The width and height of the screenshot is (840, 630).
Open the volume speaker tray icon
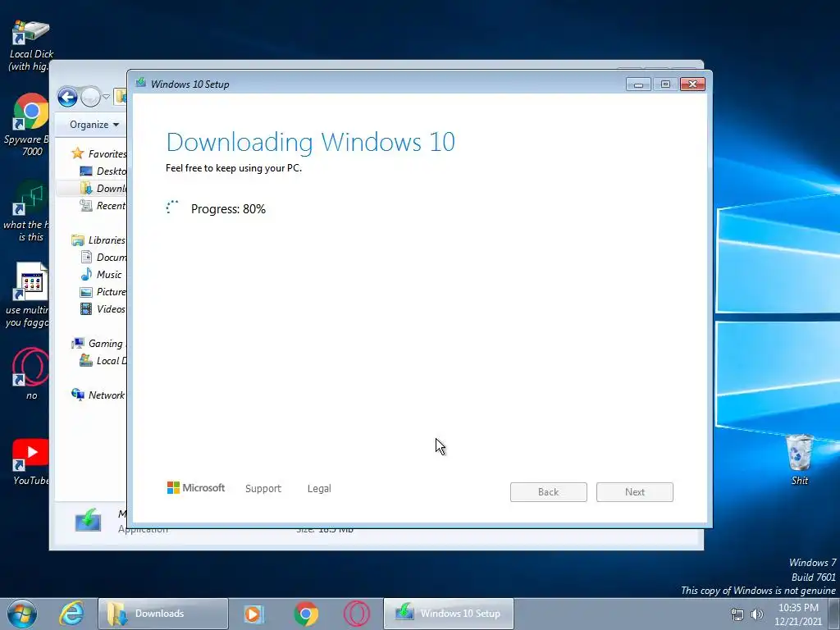(x=757, y=614)
